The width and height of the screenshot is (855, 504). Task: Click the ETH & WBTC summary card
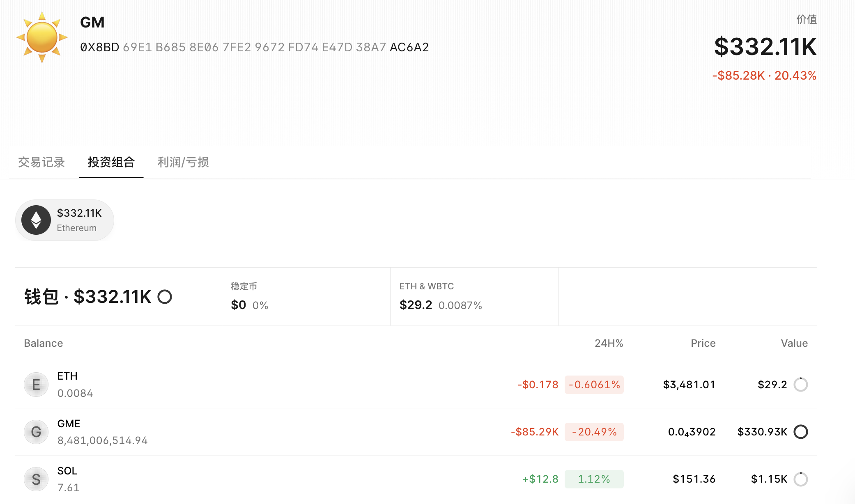(x=474, y=297)
